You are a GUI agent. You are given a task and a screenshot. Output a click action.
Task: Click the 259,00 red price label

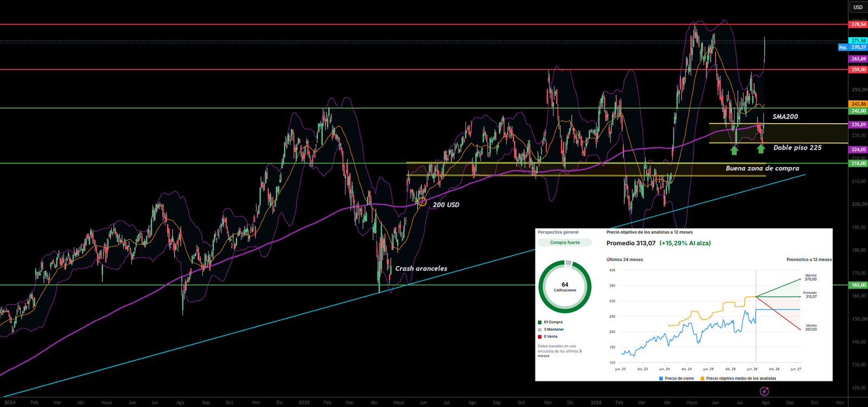(x=858, y=69)
